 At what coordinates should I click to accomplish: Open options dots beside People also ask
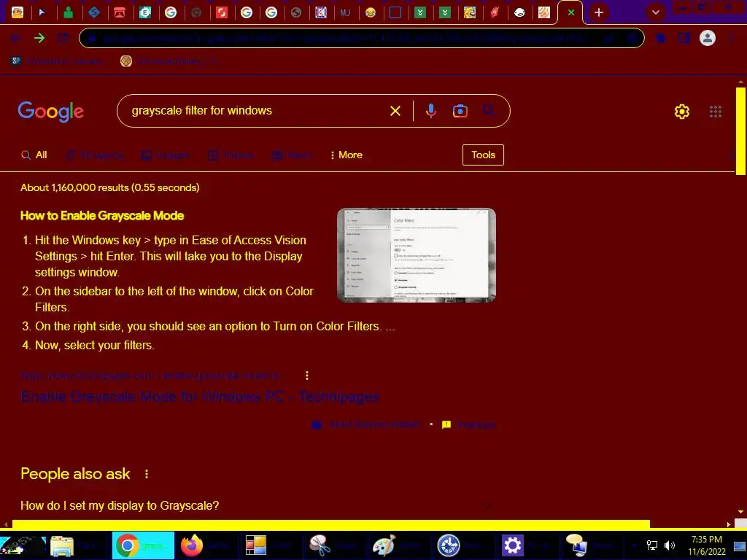point(146,474)
